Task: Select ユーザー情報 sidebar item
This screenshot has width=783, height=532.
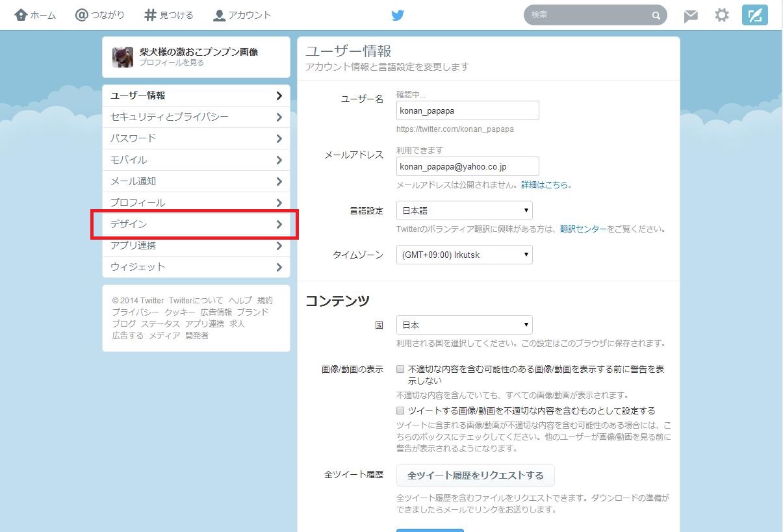Action: (x=196, y=95)
